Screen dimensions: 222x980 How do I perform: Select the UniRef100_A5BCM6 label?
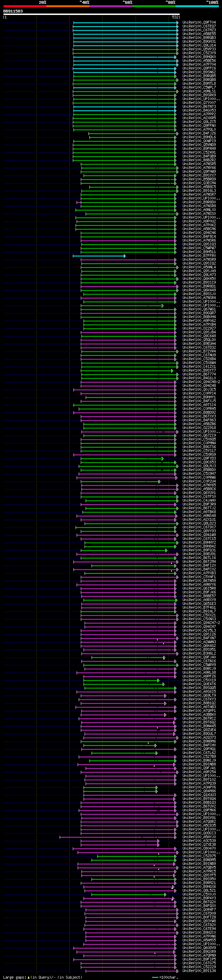click(x=199, y=229)
